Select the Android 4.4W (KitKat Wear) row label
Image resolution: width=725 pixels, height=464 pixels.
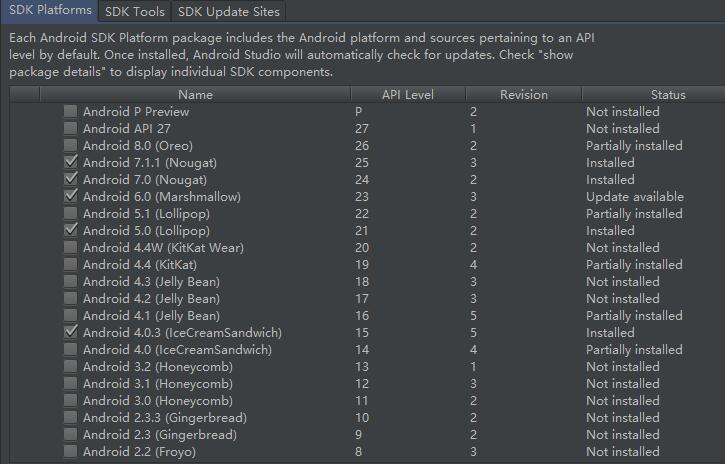pyautogui.click(x=163, y=248)
